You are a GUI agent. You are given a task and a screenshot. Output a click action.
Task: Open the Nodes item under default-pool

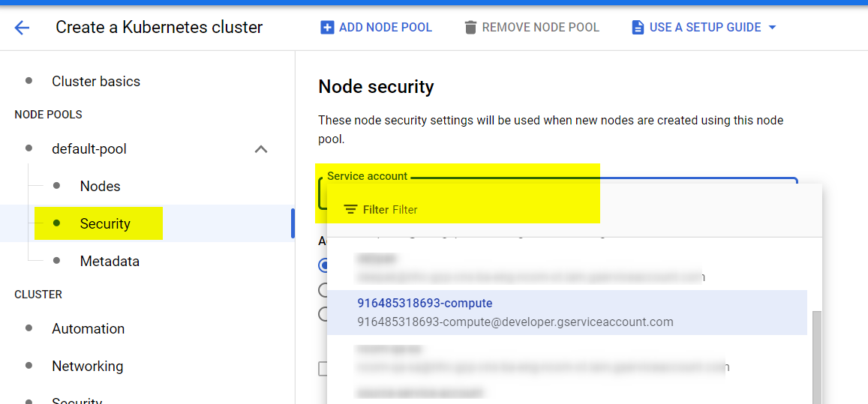tap(101, 186)
